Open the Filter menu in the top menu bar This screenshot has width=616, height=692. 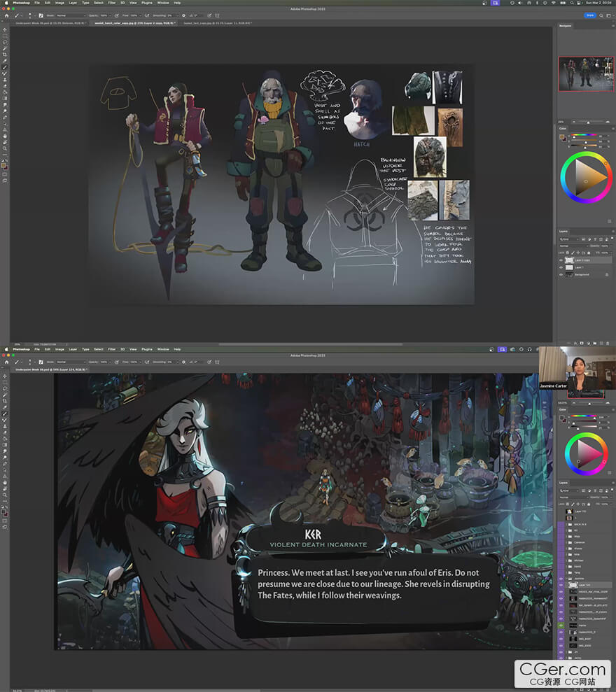pyautogui.click(x=112, y=3)
